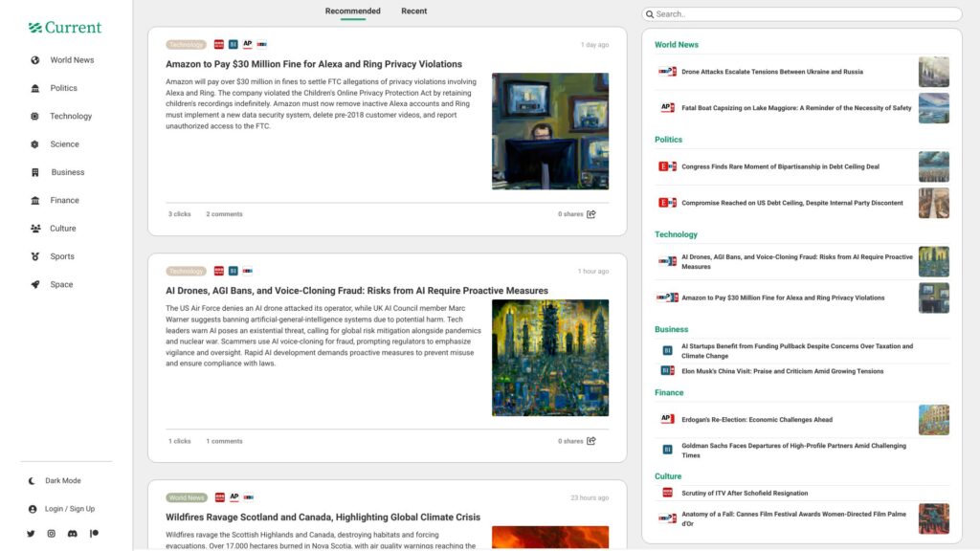
Task: Open the Drone Attacks Escalate Tensions headline
Action: pos(771,72)
